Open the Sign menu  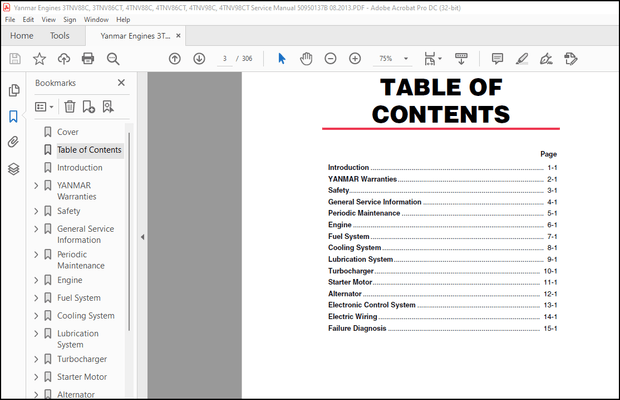click(70, 19)
